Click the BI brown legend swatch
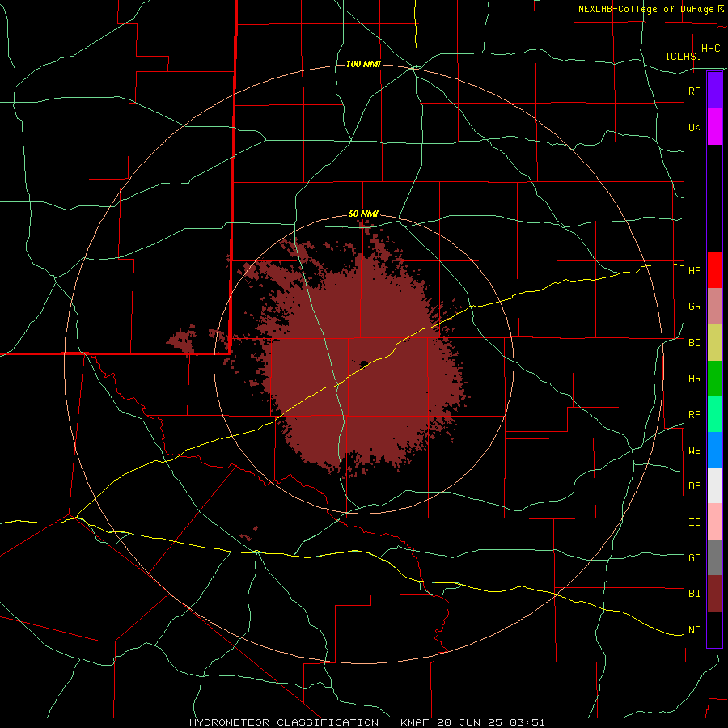Viewport: 728px width, 728px height. click(714, 594)
